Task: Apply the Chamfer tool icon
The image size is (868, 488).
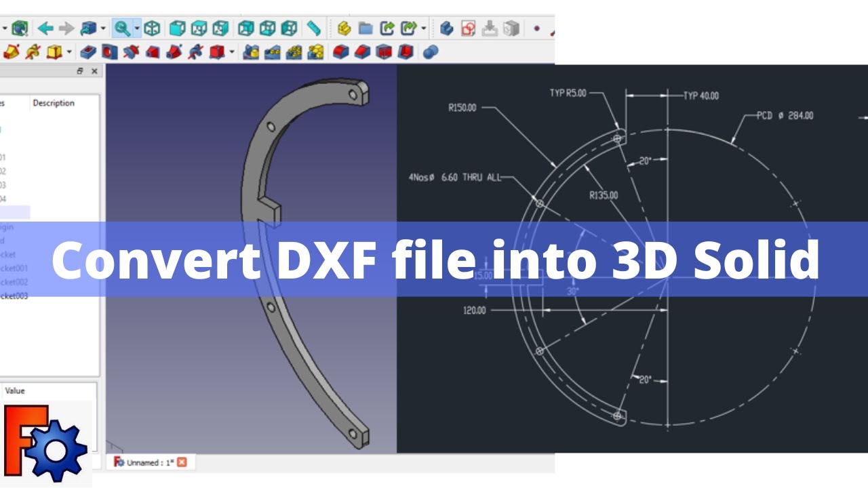Action: pos(363,52)
